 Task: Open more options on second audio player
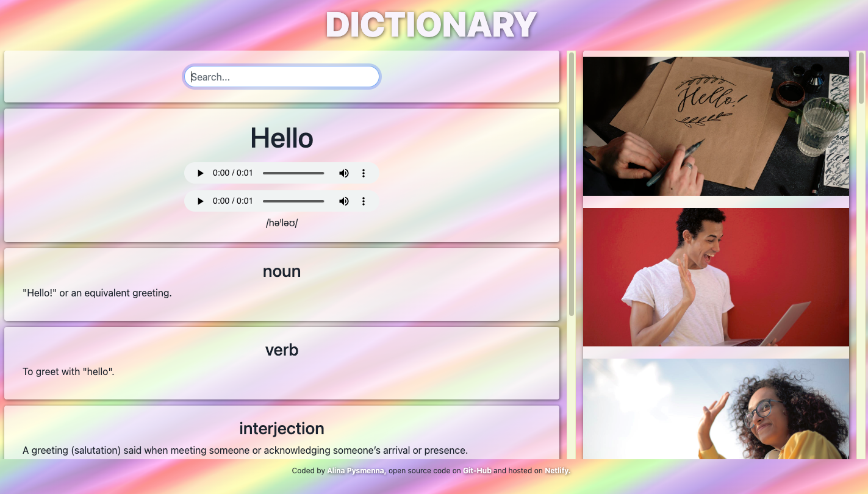click(364, 201)
